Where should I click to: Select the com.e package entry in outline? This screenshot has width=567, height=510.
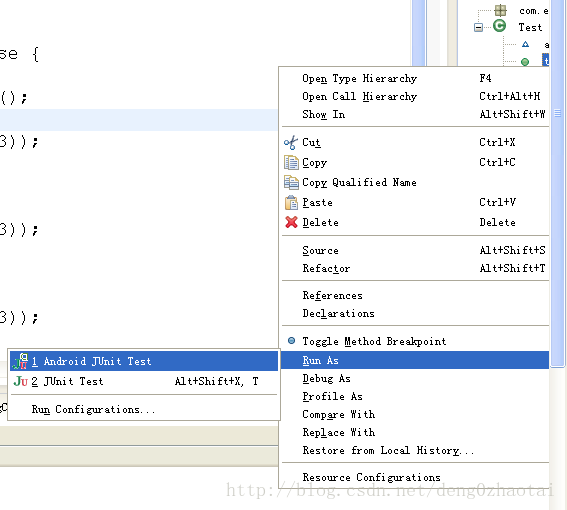tap(534, 11)
